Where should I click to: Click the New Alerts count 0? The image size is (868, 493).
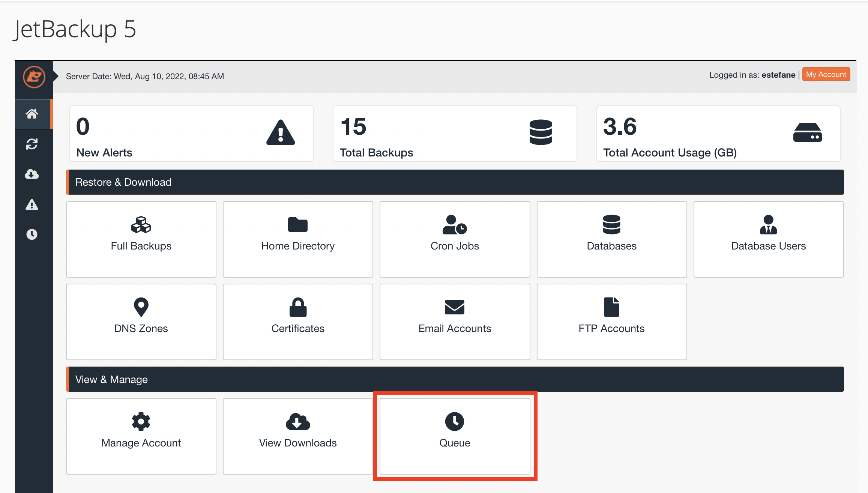click(83, 126)
